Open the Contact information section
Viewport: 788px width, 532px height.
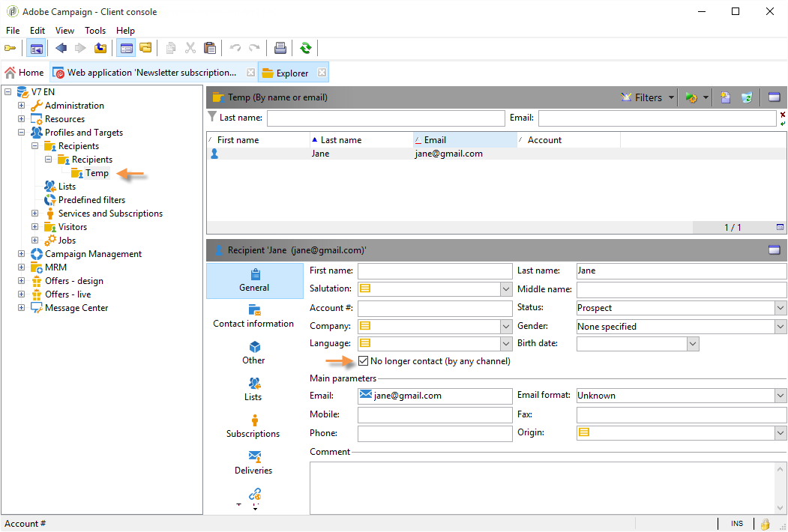(253, 316)
